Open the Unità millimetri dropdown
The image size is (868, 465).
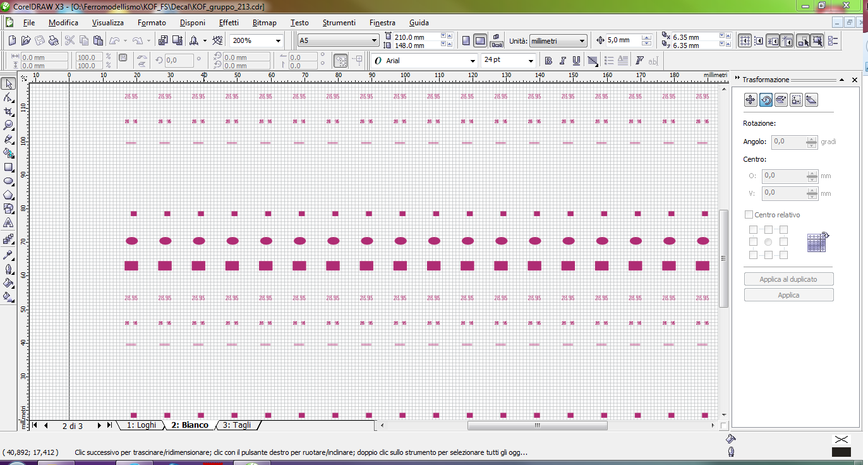[582, 41]
